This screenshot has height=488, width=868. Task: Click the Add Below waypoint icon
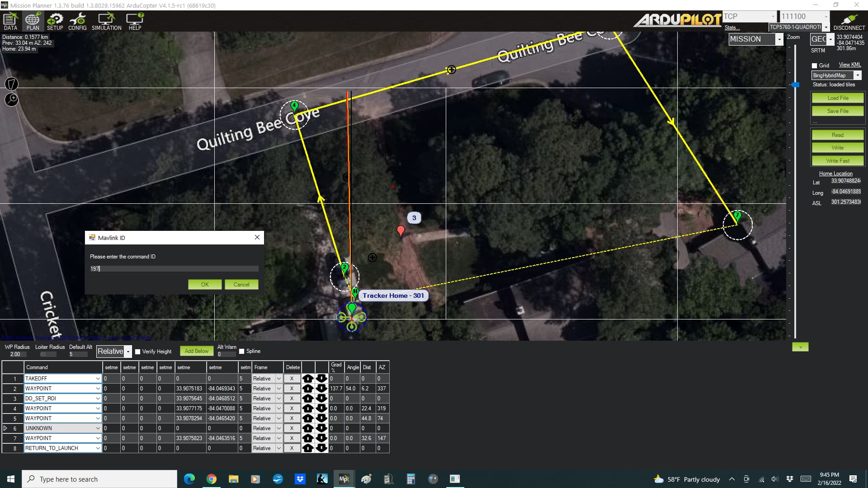[x=197, y=351]
